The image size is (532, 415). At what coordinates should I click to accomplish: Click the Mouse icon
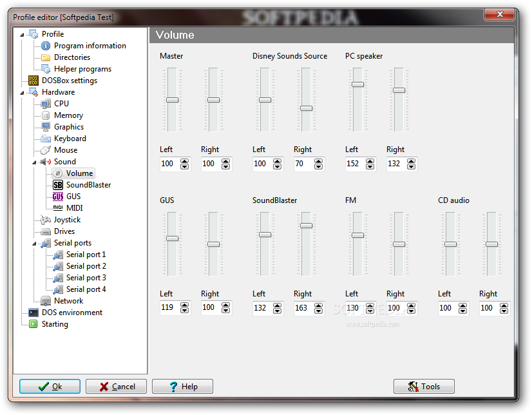46,150
